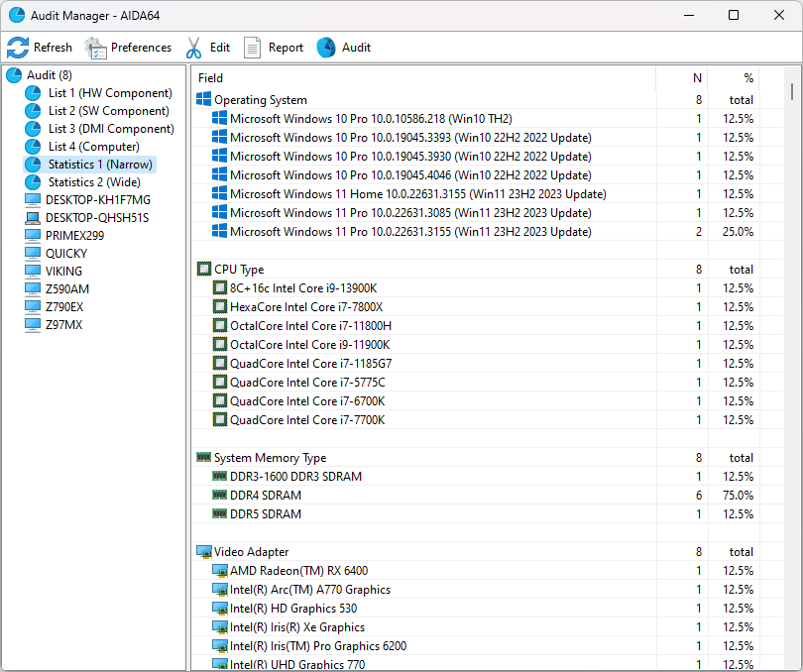Viewport: 803px width, 672px height.
Task: Select the PRIMEX299 computer entry
Action: click(x=74, y=236)
